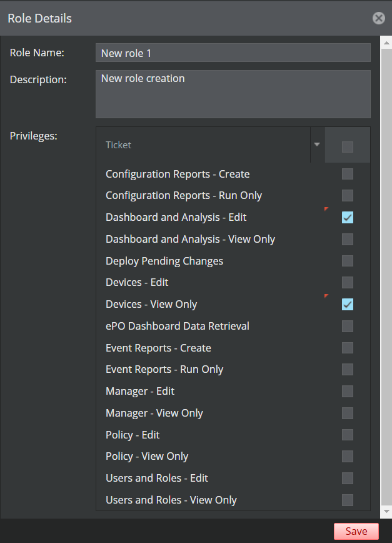Click the scrollbar up arrow
The image size is (392, 543).
[x=386, y=43]
